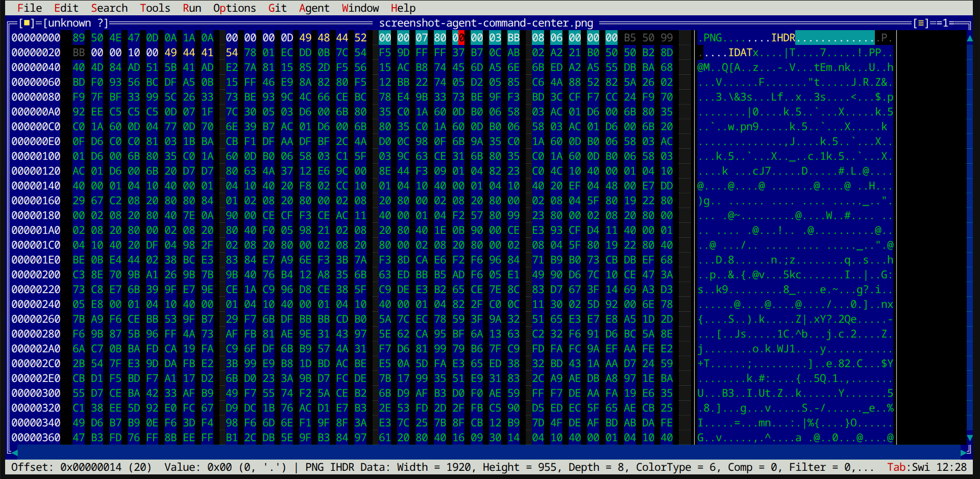This screenshot has width=980, height=479.
Task: Open the Tools menu
Action: [155, 8]
